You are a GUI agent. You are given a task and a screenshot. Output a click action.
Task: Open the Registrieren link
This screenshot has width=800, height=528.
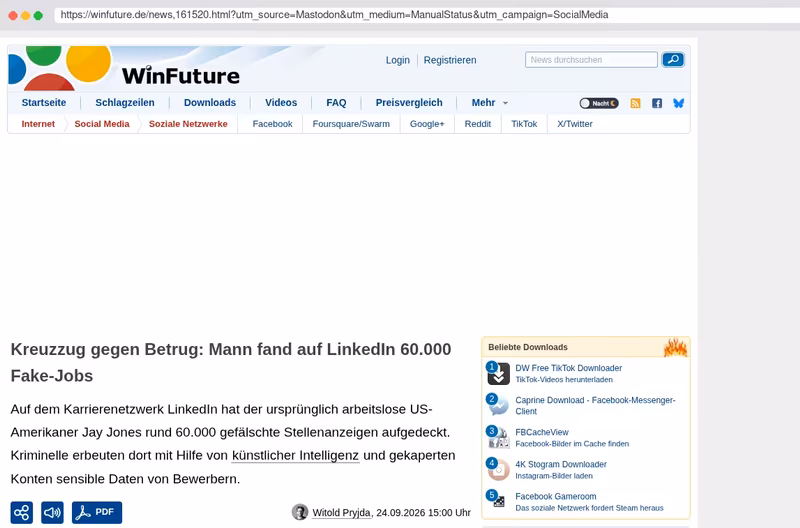pos(450,60)
